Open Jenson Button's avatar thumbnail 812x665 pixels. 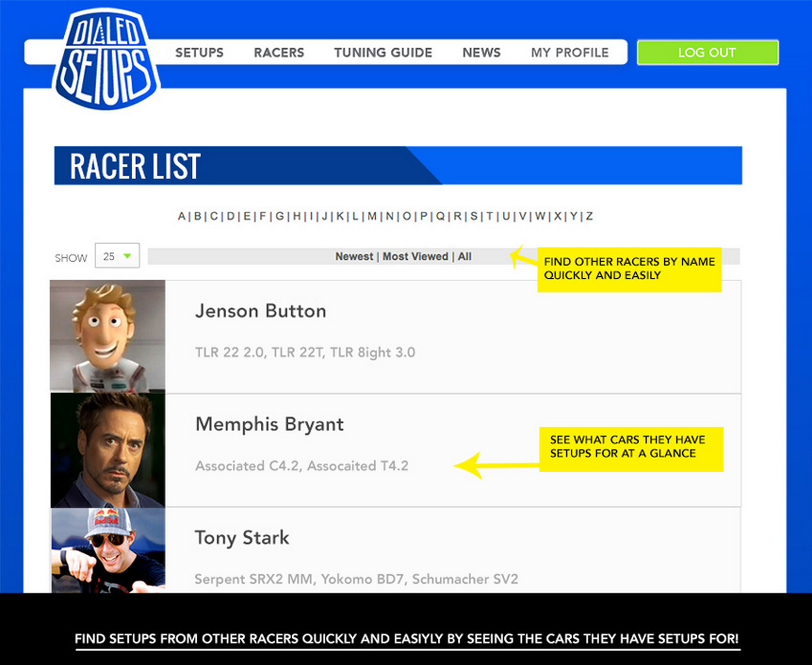(x=108, y=336)
